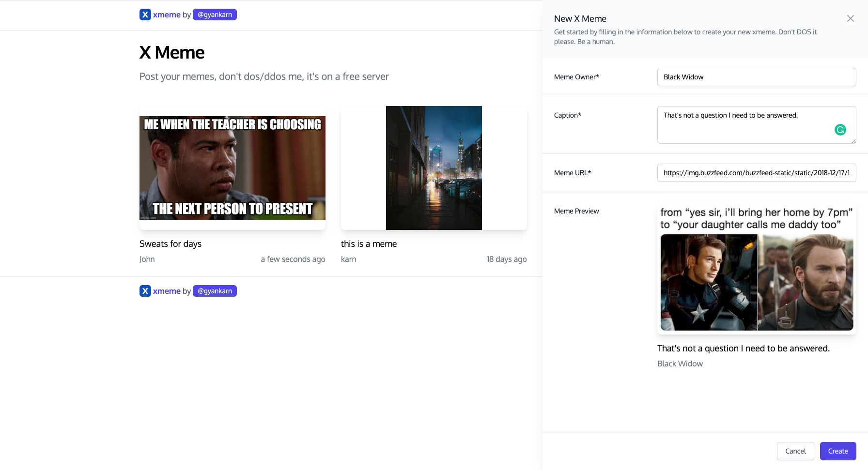868x470 pixels.
Task: Open the night city street meme image
Action: [434, 168]
